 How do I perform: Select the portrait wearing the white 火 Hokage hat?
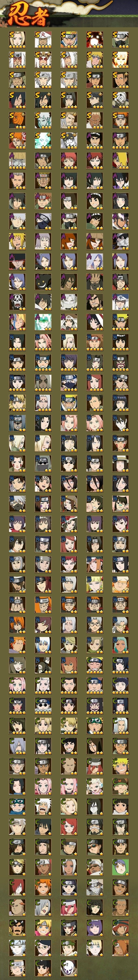click(43, 39)
